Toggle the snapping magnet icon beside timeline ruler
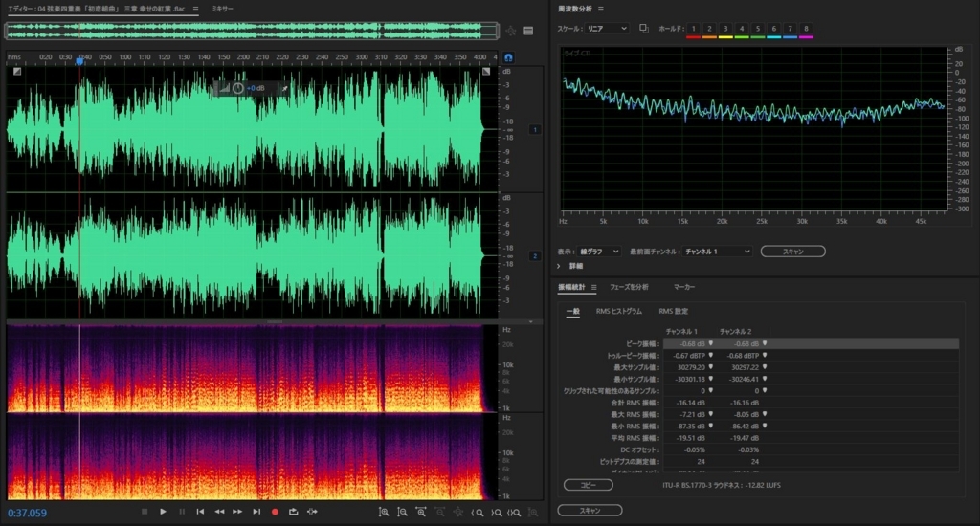 [x=509, y=57]
